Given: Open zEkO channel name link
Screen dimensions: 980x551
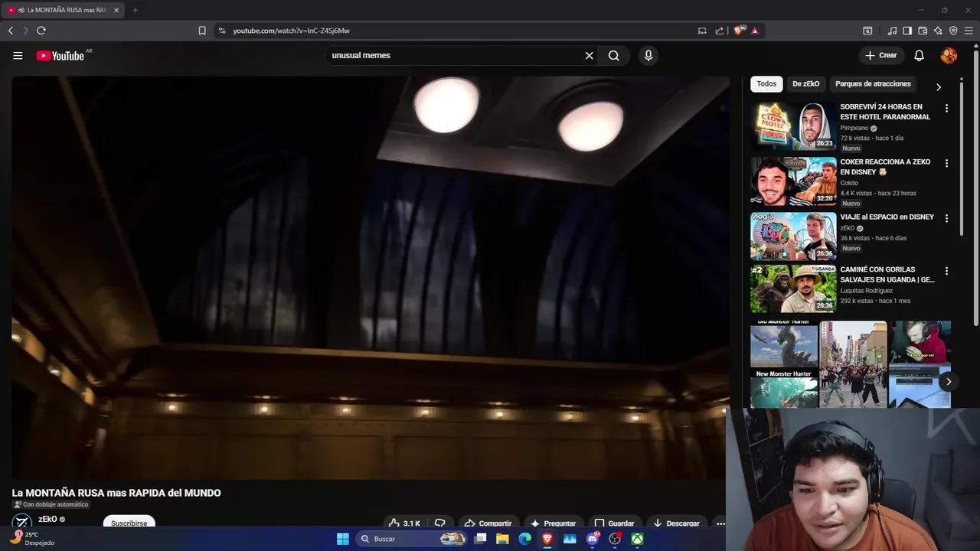Looking at the screenshot, I should click(x=47, y=519).
